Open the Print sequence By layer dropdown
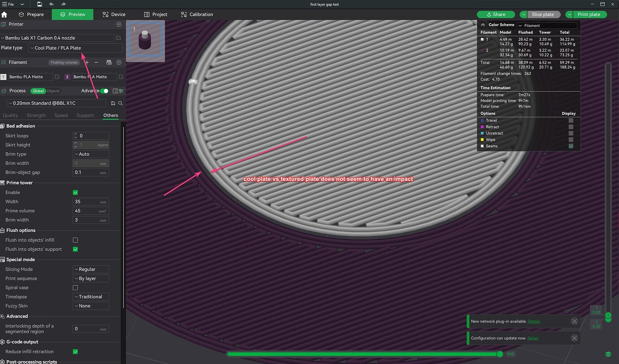Image resolution: width=619 pixels, height=364 pixels. pos(91,278)
